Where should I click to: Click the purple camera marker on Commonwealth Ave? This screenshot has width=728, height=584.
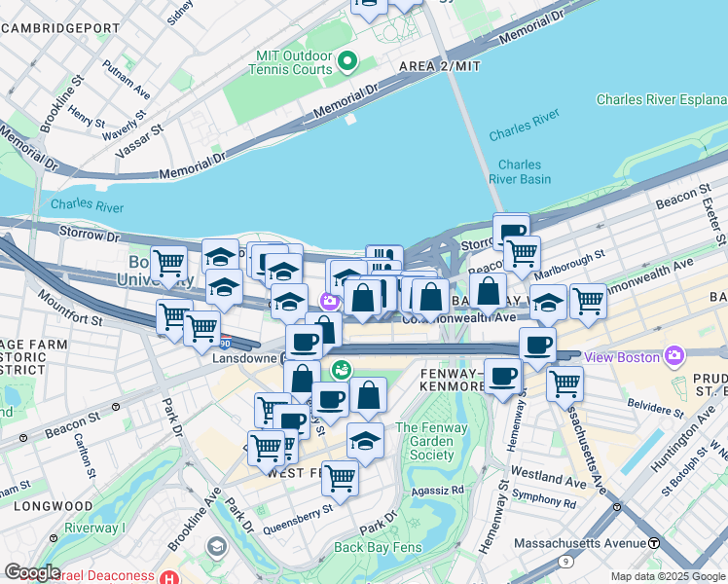330,301
